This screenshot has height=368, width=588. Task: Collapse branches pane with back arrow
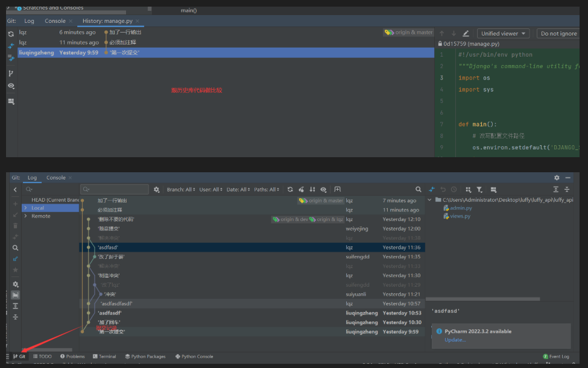click(x=15, y=190)
